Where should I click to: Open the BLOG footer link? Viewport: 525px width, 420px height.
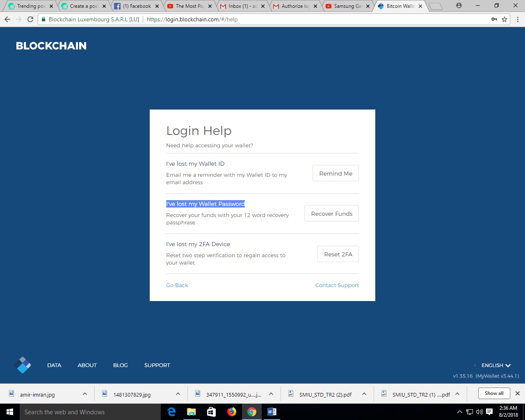coord(121,365)
